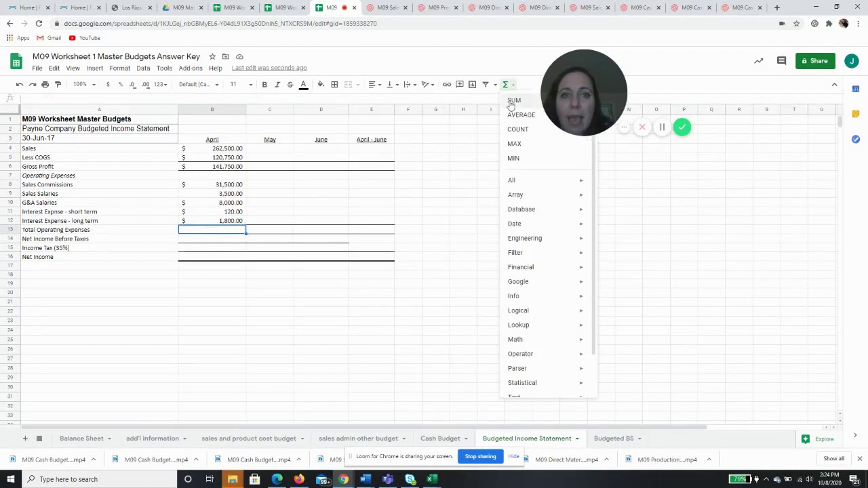Open text rotation dropdown
This screenshot has height=488, width=868.
tap(427, 84)
